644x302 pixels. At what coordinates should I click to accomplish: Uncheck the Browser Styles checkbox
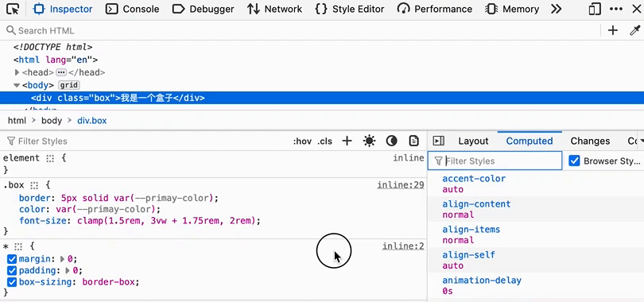(x=574, y=161)
